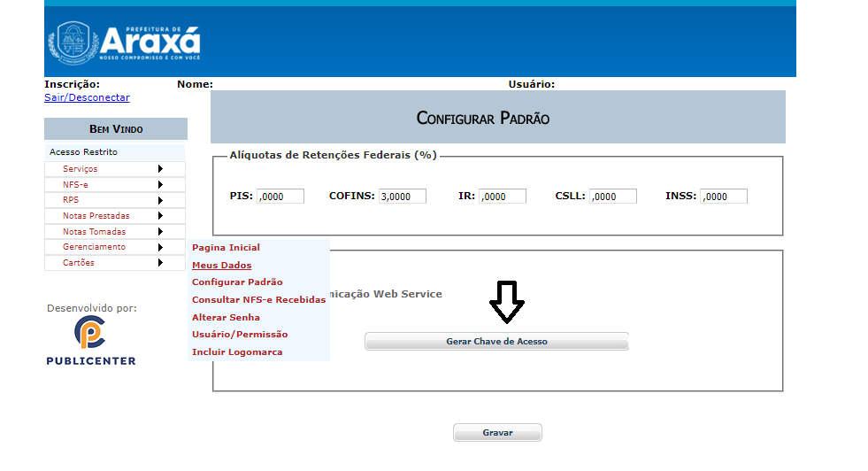
Task: Click the Nome label
Action: click(x=195, y=84)
